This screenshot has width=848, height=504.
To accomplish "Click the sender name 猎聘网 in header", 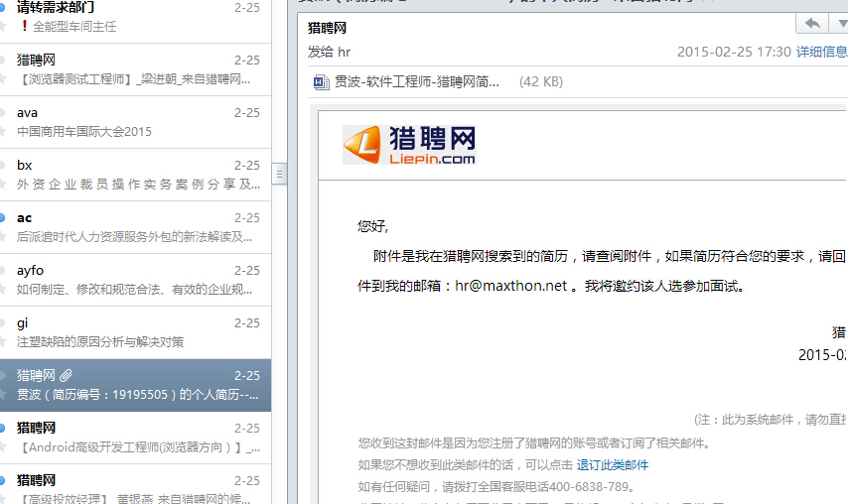I will [327, 28].
